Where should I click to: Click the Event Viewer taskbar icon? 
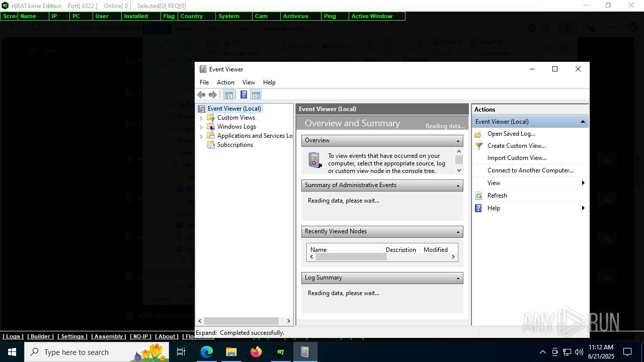(305, 352)
